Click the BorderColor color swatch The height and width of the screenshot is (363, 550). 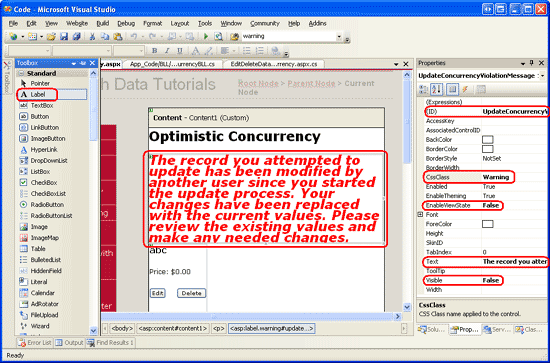click(x=488, y=149)
